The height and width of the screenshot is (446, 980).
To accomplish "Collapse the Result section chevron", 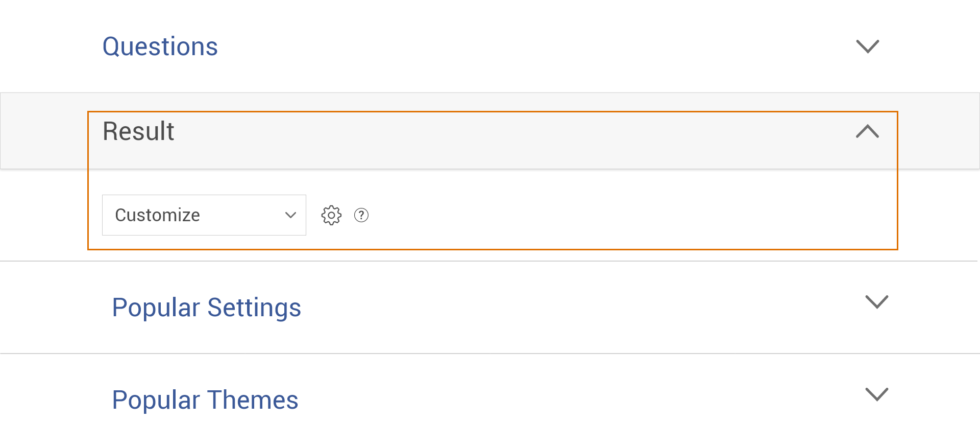I will (x=867, y=131).
